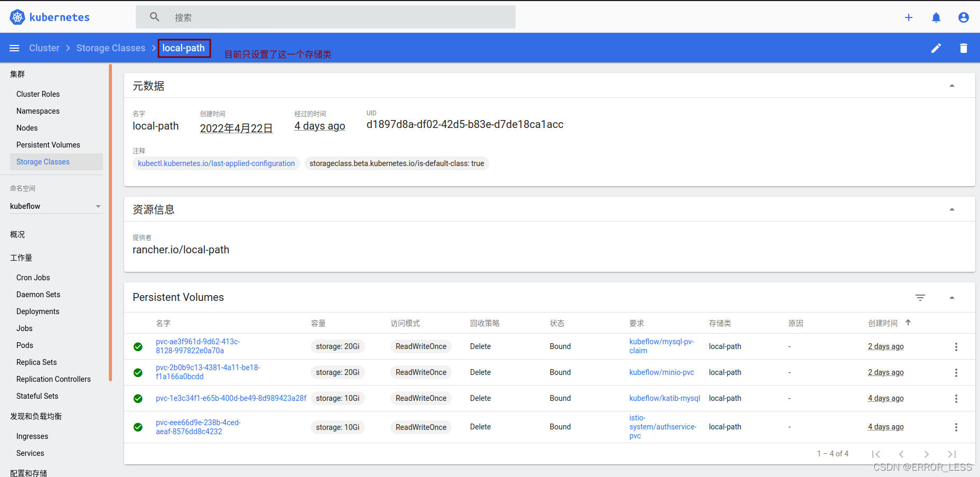Open the kubeflow/minio-pvc claim link

(x=661, y=372)
